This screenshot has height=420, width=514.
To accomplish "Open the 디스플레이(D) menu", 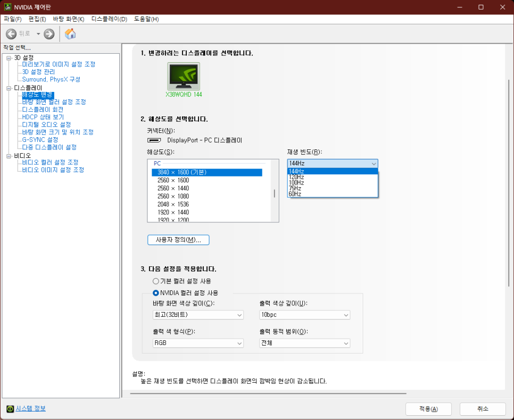I will (x=109, y=19).
